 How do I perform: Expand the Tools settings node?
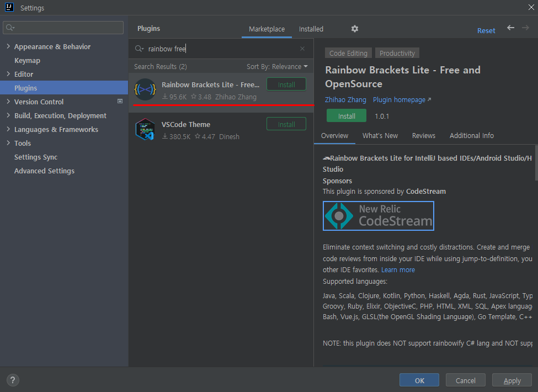[x=8, y=143]
